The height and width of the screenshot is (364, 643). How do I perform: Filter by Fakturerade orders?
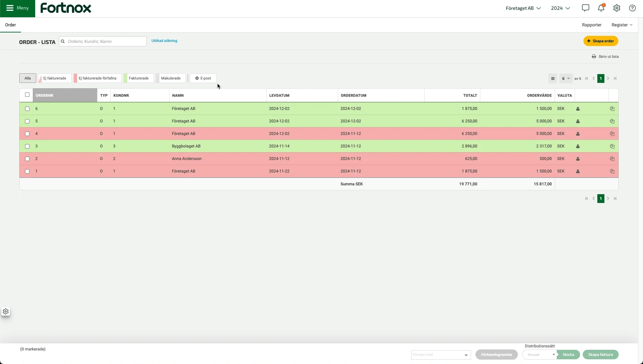click(138, 78)
